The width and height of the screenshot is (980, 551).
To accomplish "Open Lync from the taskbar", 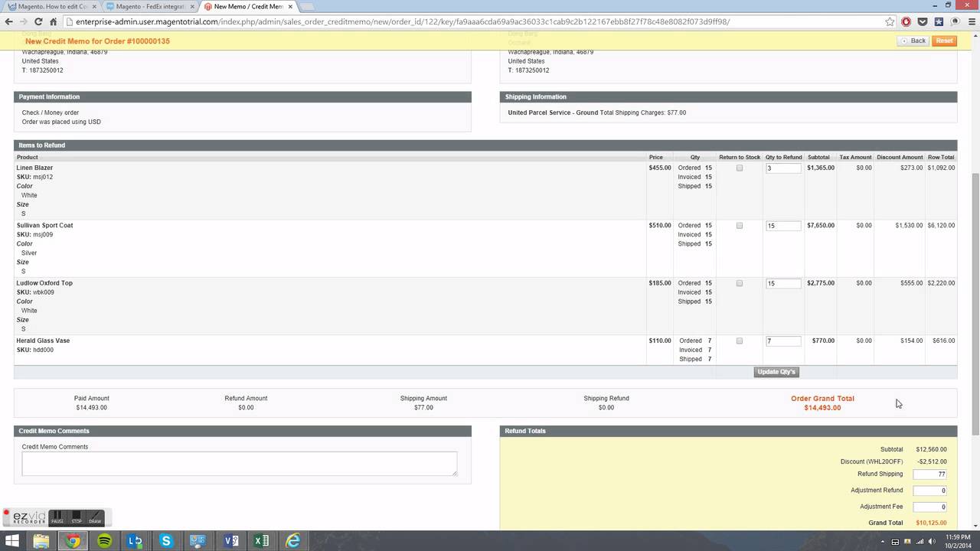I will (x=135, y=541).
